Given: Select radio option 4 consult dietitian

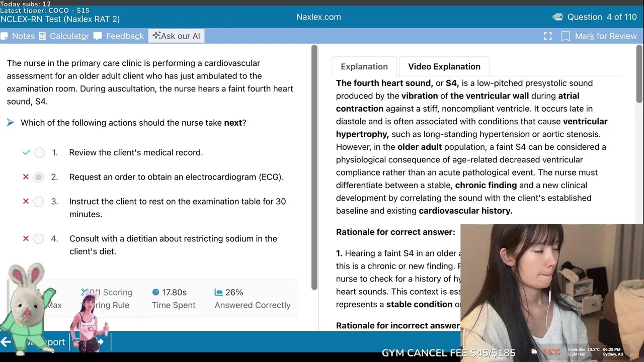Looking at the screenshot, I should [x=39, y=239].
